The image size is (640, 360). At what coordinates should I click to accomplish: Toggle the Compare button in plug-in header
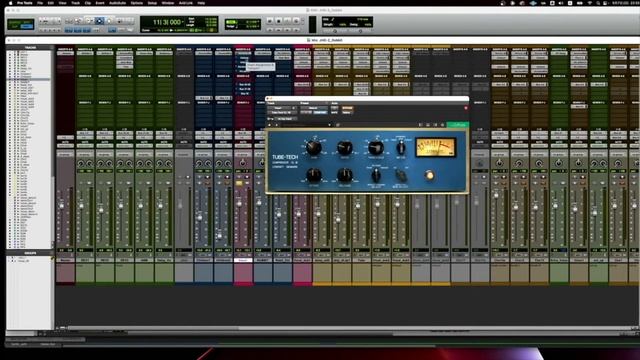pos(320,112)
